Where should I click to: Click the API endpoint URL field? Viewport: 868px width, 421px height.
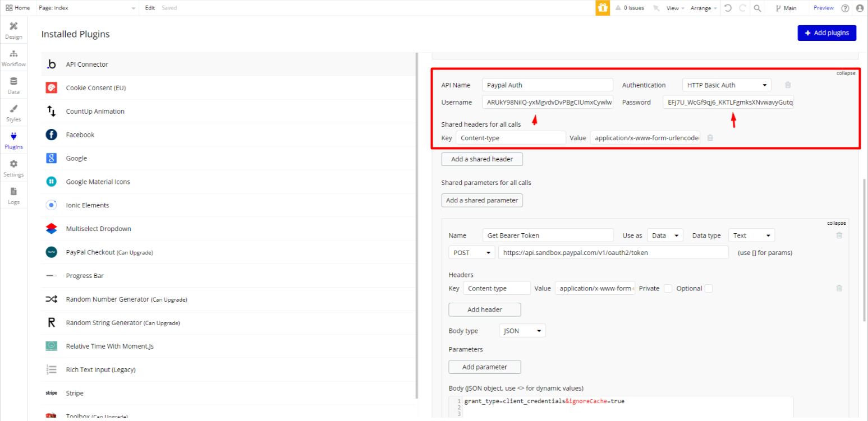614,253
